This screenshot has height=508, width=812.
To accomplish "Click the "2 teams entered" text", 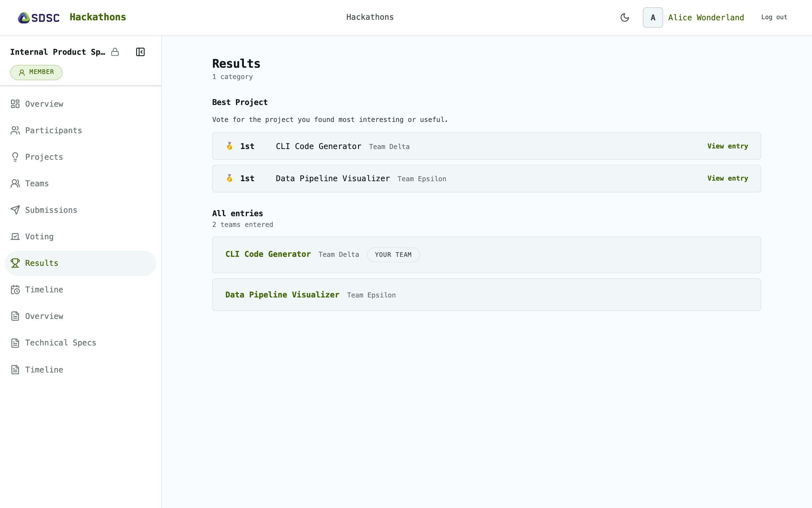I will pos(242,224).
